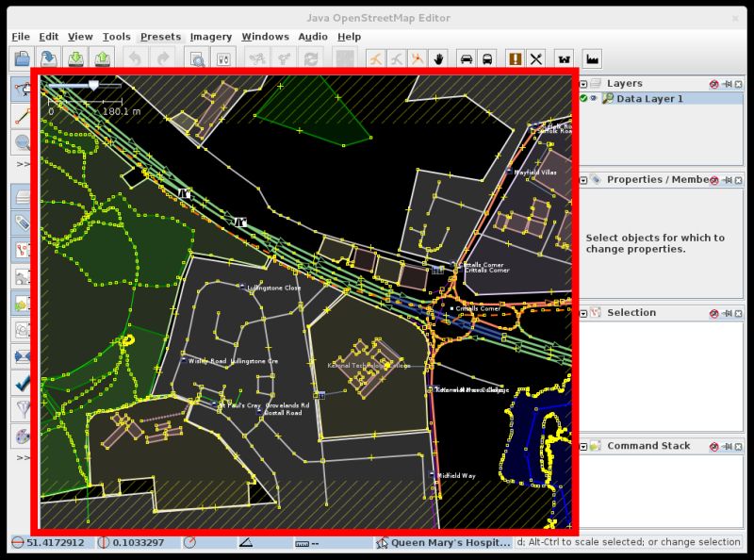The image size is (754, 560).
Task: Close the Properties / Membership panel
Action: point(740,180)
